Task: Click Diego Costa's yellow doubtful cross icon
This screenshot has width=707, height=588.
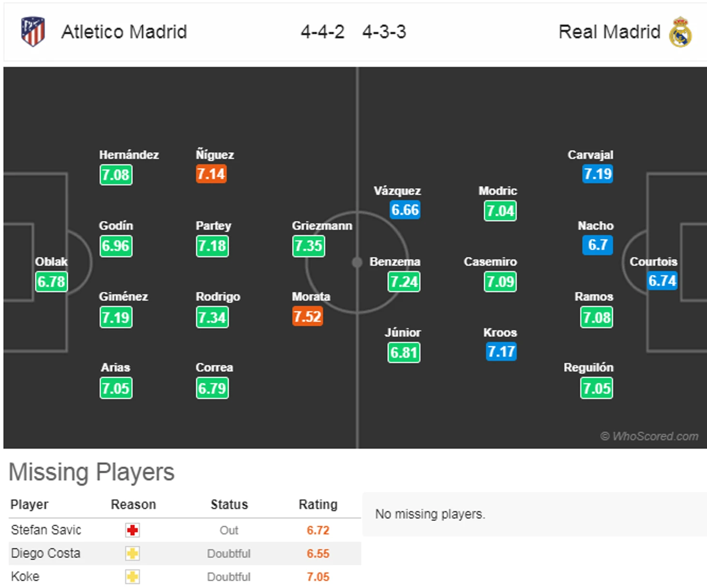Action: click(132, 554)
